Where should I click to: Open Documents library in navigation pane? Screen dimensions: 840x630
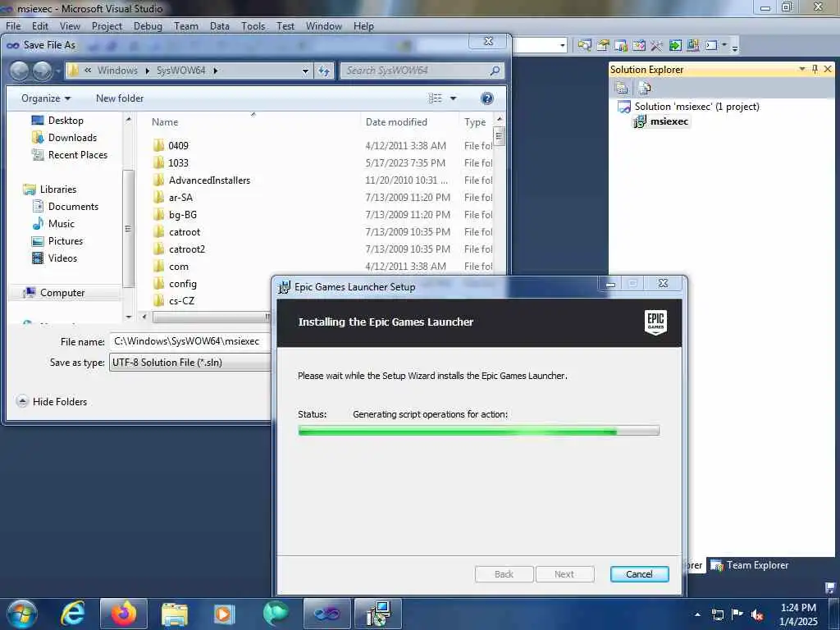(66, 206)
